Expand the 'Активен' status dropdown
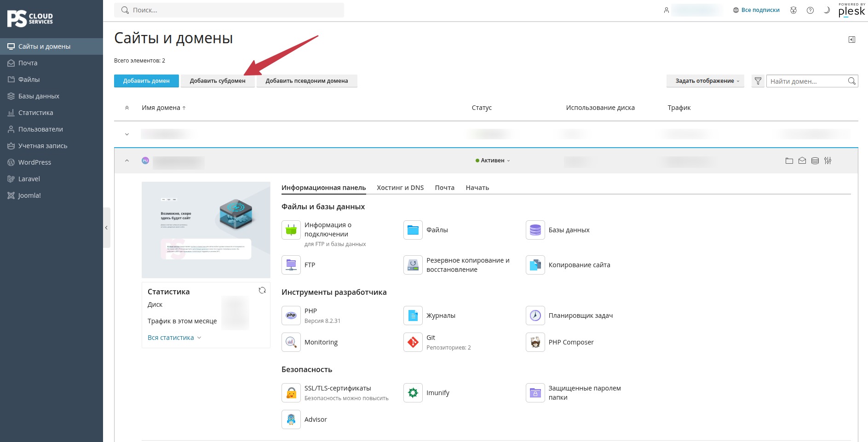The width and height of the screenshot is (868, 442). click(x=493, y=161)
